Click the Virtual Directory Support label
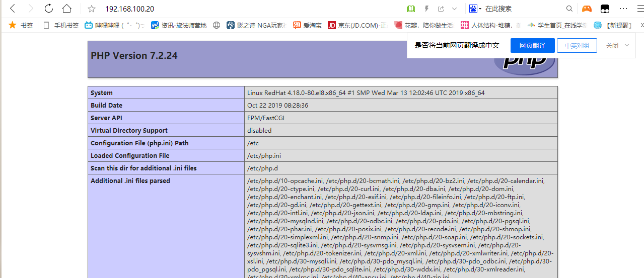Image resolution: width=644 pixels, height=278 pixels. (129, 130)
